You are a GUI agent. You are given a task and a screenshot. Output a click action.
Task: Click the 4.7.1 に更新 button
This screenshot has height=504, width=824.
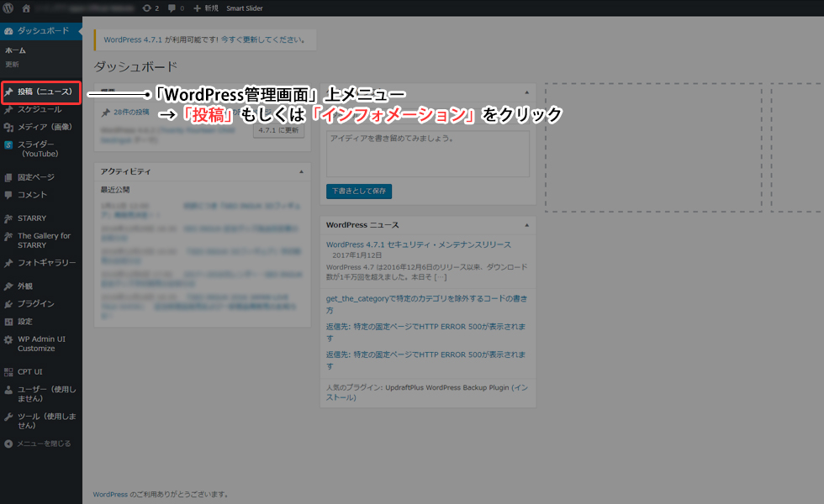(278, 130)
